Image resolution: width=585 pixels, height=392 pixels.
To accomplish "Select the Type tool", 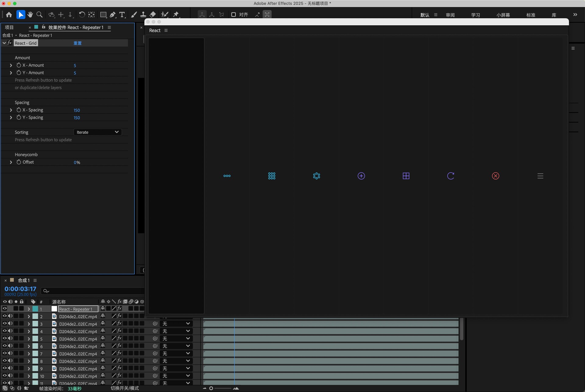I will pos(122,15).
